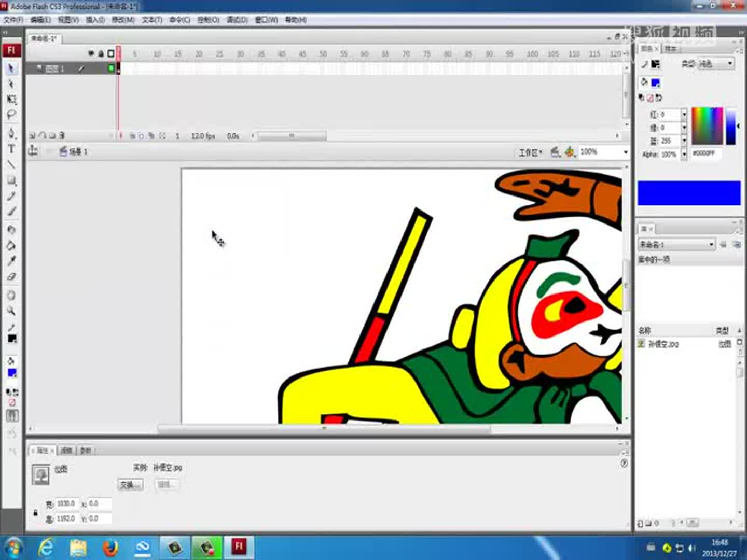The image size is (747, 560).
Task: Open the Modify menu
Action: (123, 20)
